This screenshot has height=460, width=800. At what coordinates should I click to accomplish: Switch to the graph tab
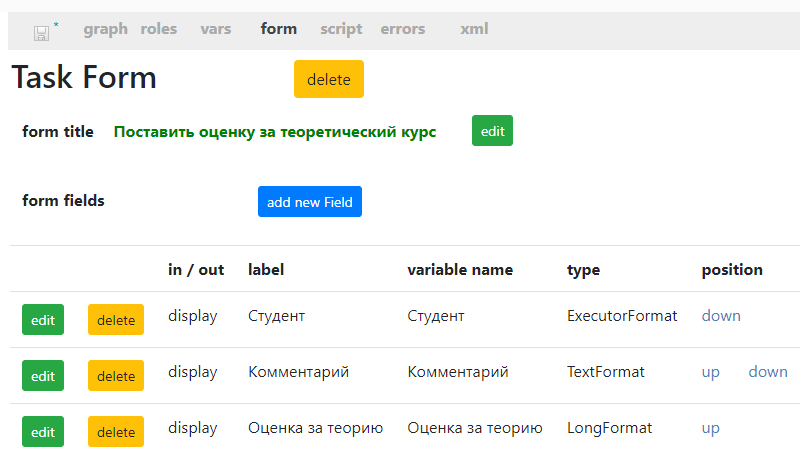click(x=106, y=29)
